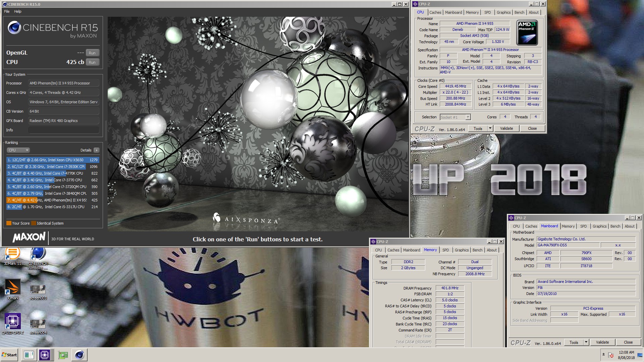
Task: Click Validate in CPU-Z CPU window
Action: pyautogui.click(x=506, y=128)
